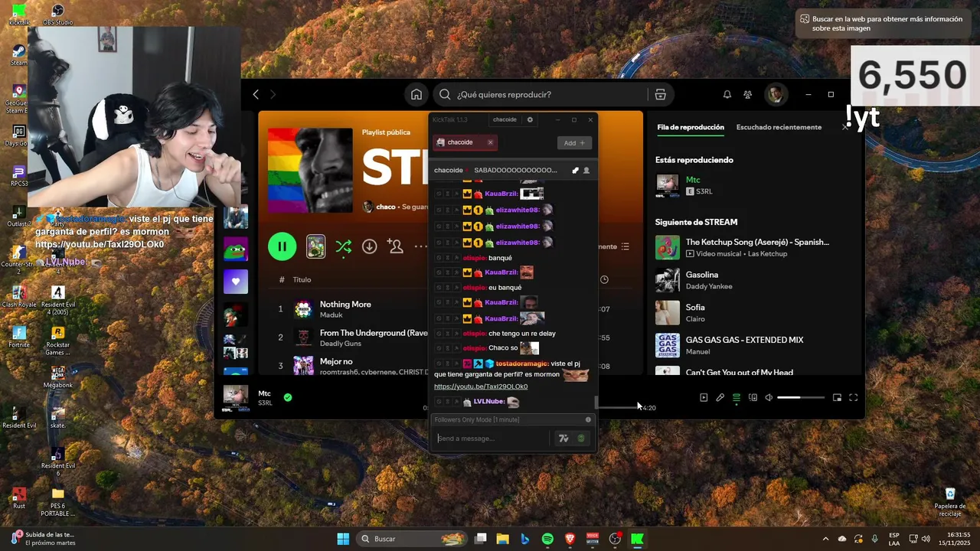Toggle Spotify lyrics microphone icon
This screenshot has height=551, width=980.
720,397
